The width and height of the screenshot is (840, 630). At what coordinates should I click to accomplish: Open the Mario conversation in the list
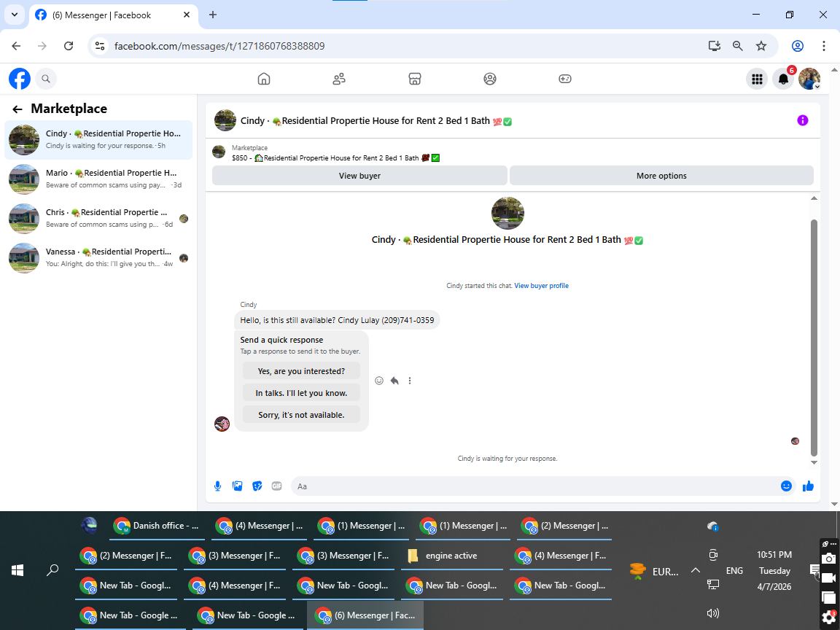pos(98,179)
